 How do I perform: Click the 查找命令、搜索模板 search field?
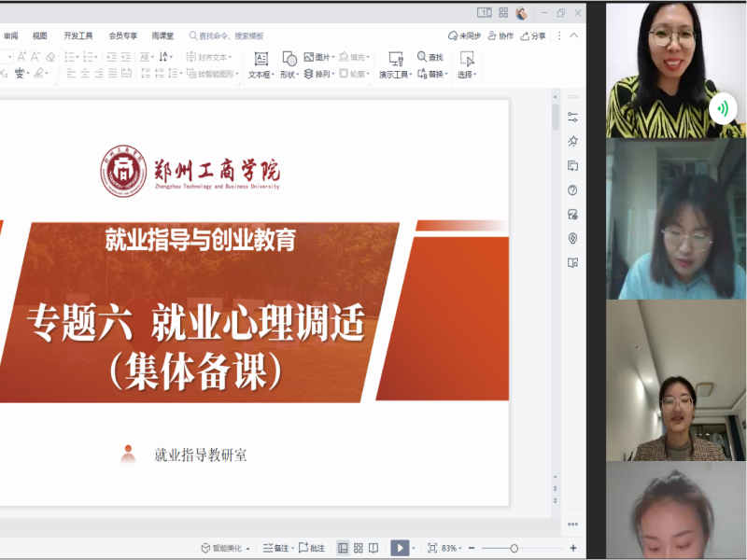pos(226,35)
